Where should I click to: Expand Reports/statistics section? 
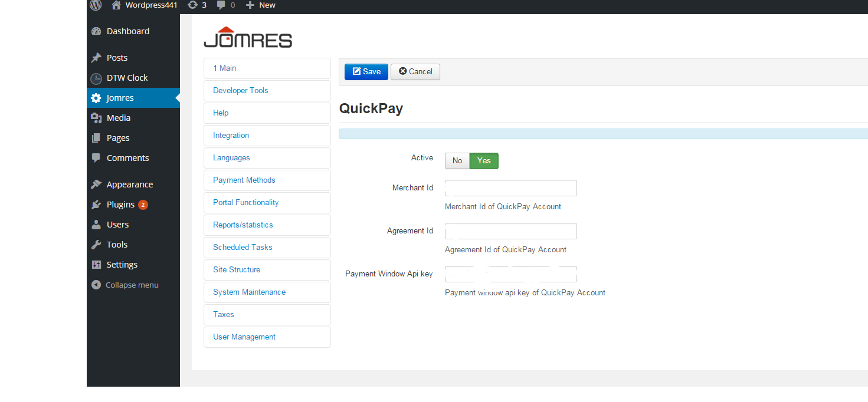(267, 225)
